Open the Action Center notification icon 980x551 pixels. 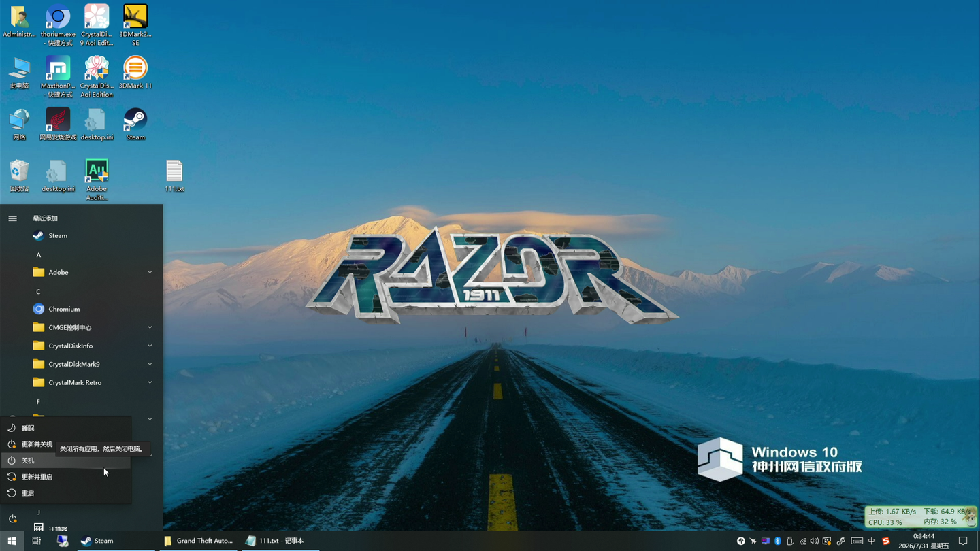963,541
